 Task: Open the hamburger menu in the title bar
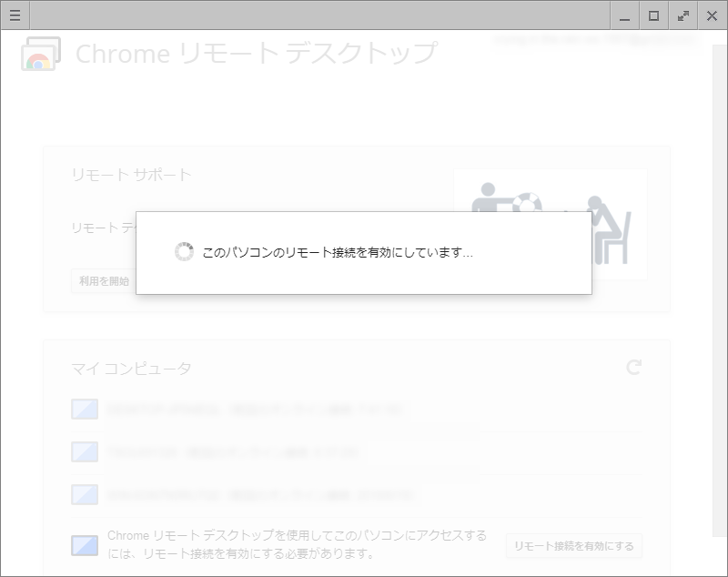(15, 15)
